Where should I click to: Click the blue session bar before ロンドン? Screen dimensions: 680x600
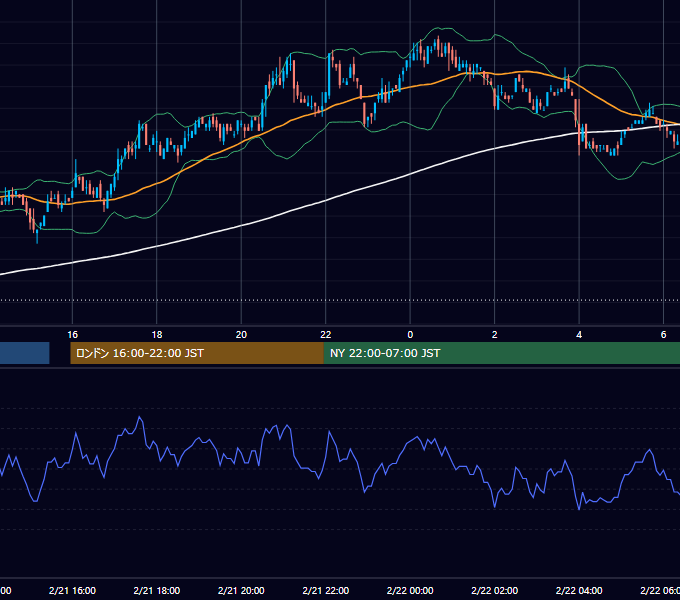(25, 353)
